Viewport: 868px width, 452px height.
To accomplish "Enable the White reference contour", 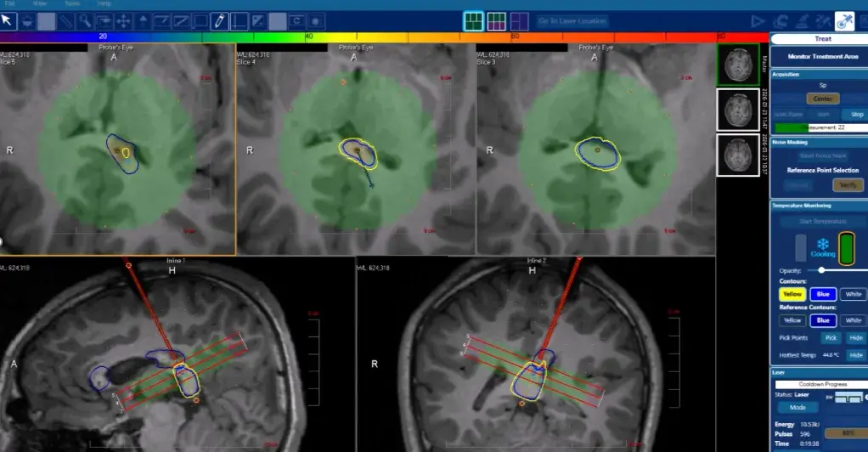I will (853, 320).
